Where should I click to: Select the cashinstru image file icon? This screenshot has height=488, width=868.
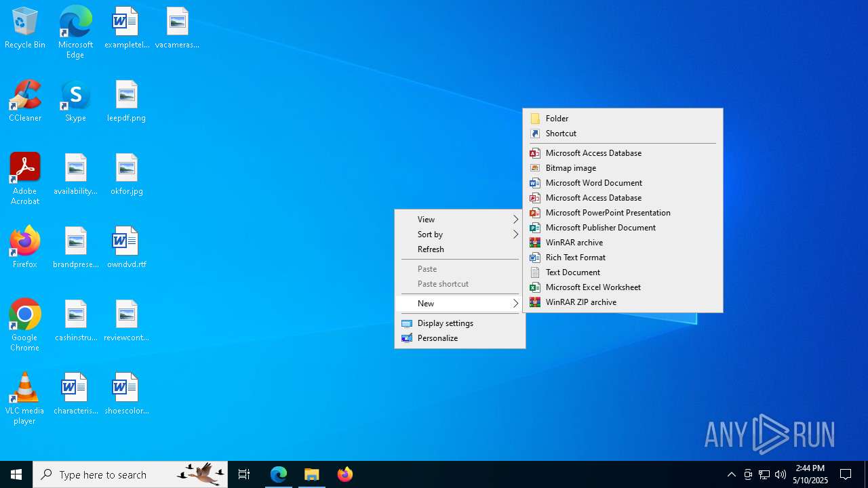point(75,321)
